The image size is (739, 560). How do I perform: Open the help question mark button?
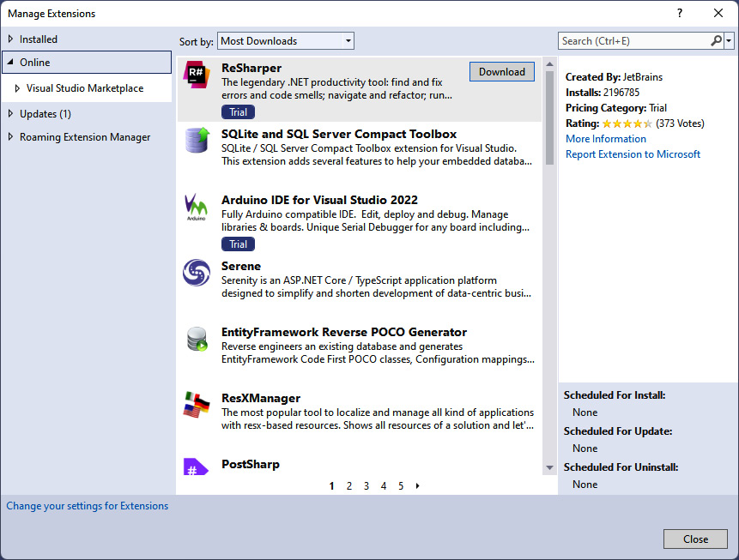tap(680, 13)
